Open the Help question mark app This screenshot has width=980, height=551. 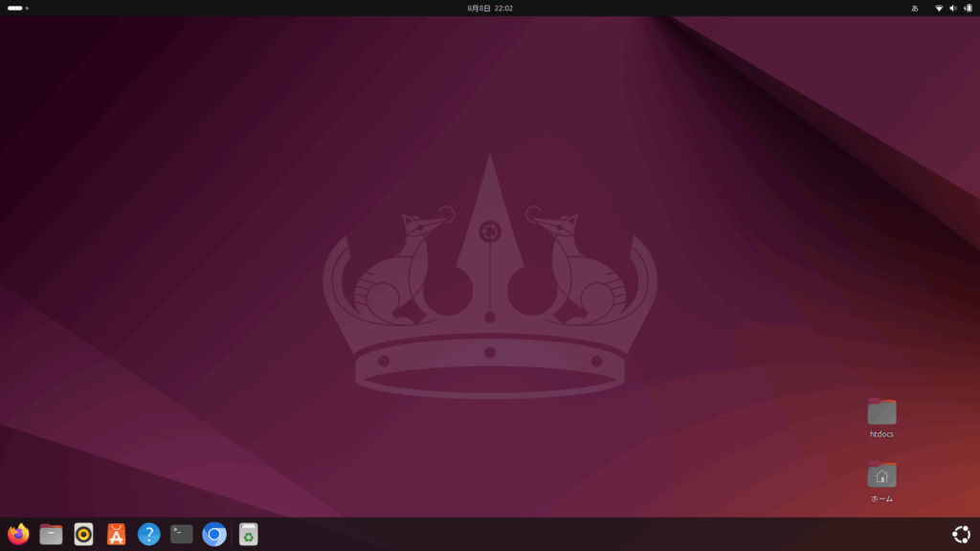pyautogui.click(x=148, y=534)
